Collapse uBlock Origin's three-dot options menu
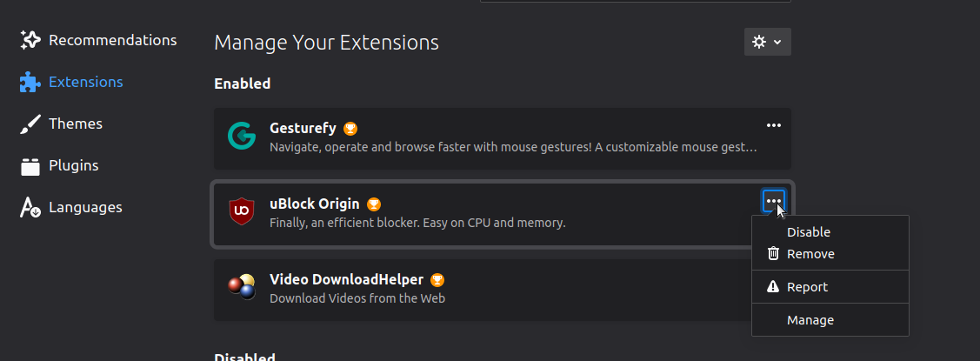This screenshot has width=980, height=361. click(x=774, y=201)
